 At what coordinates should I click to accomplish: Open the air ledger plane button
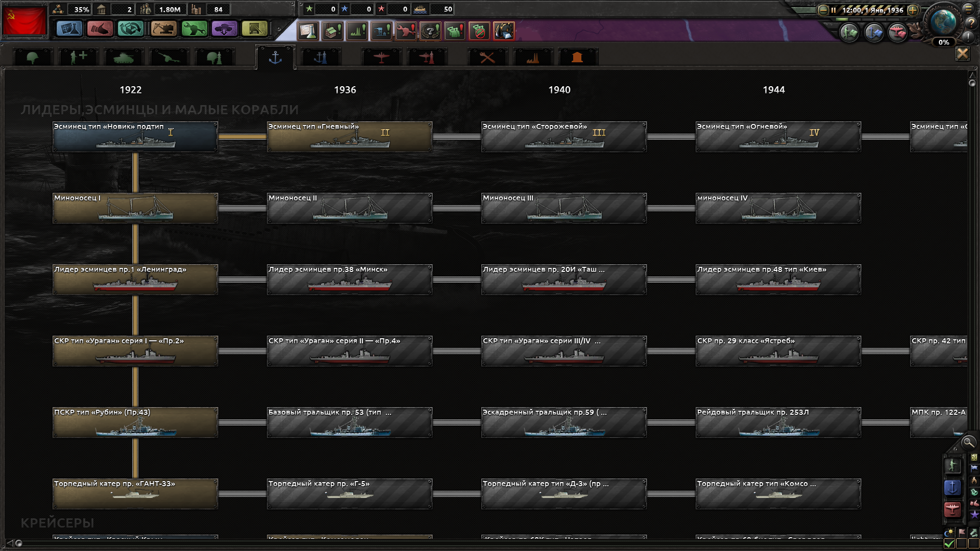click(x=898, y=33)
